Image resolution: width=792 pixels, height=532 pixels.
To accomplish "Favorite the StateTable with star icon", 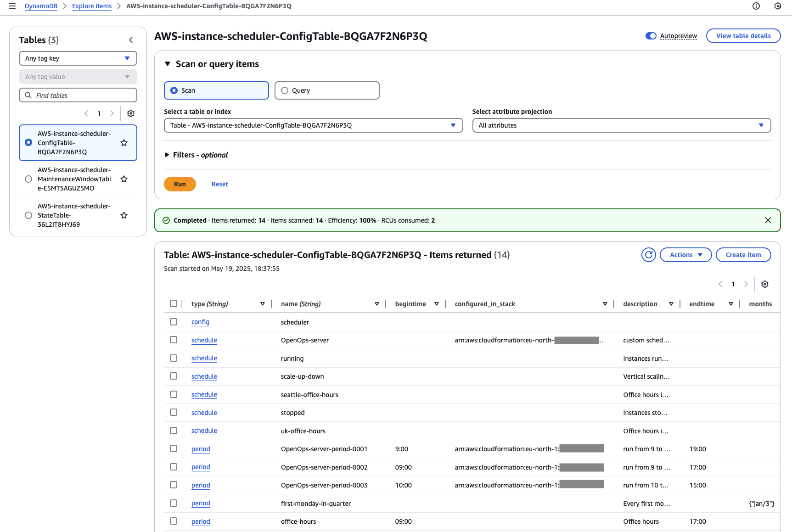I will [x=124, y=215].
